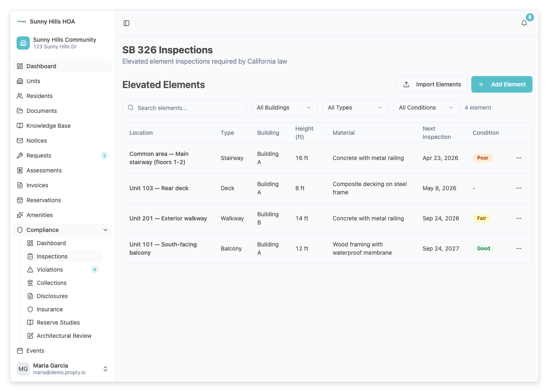Switch to the Inspections sidebar item
This screenshot has width=549, height=392.
[52, 256]
